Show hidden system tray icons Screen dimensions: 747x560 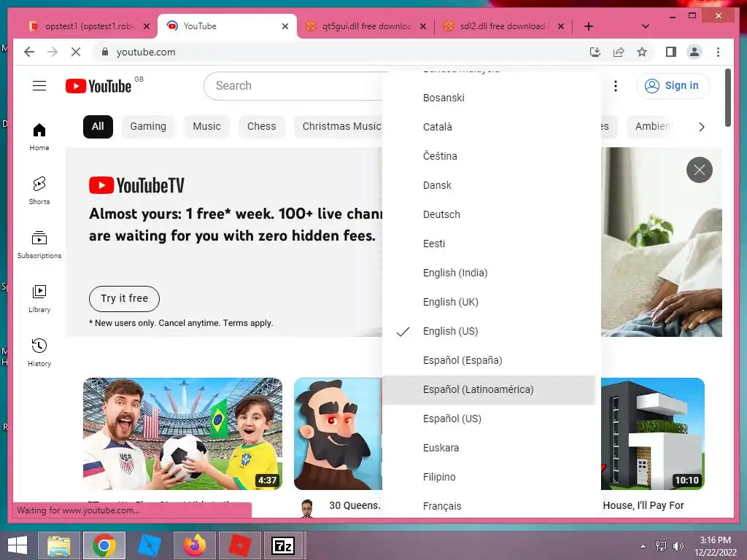(643, 545)
